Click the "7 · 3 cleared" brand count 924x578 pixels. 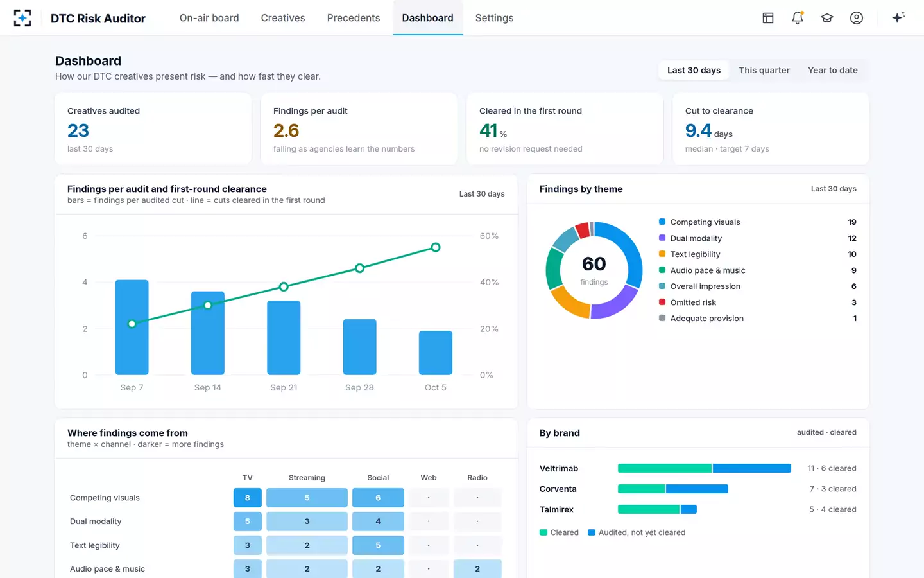coord(833,489)
